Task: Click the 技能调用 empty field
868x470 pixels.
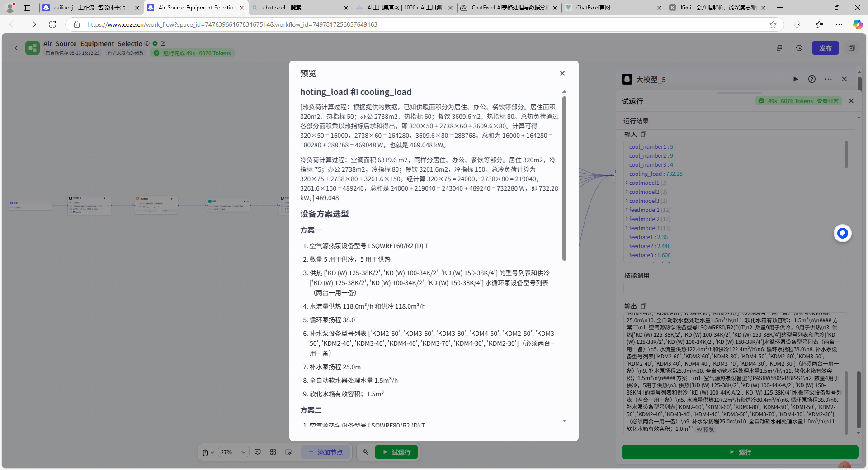Action: [736, 288]
